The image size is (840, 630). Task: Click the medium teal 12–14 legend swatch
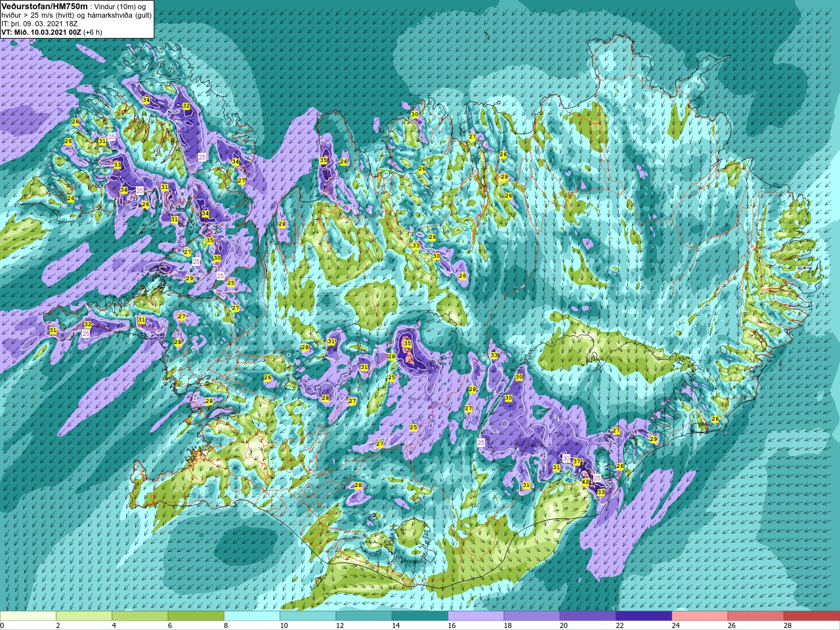(364, 616)
